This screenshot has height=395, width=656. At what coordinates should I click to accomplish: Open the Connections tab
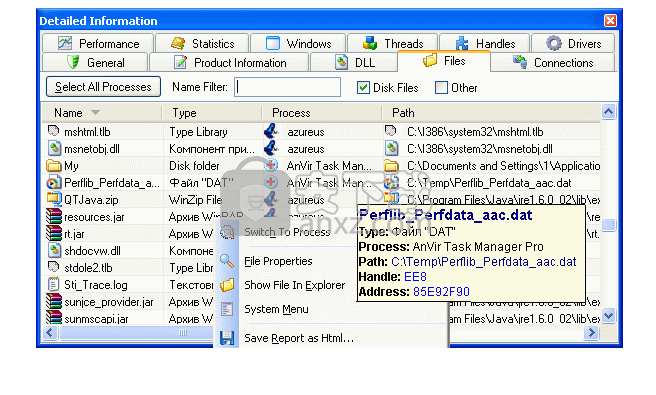553,62
